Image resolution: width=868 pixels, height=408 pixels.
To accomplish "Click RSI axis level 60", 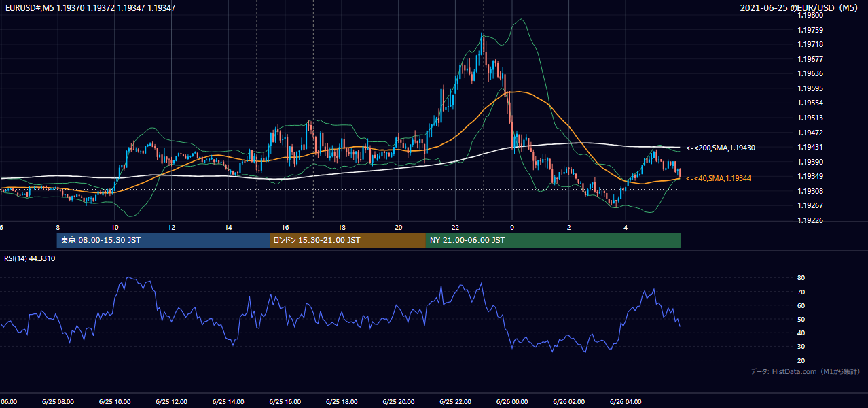I will pyautogui.click(x=801, y=305).
